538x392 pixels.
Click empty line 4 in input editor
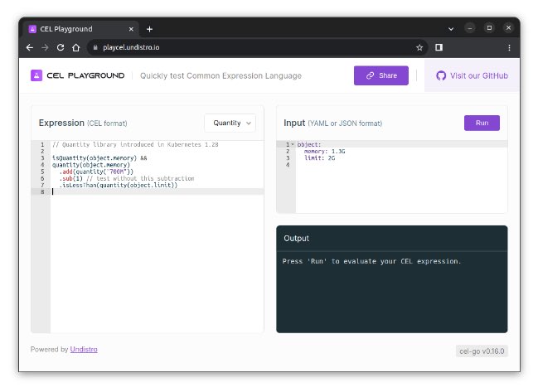(401, 165)
